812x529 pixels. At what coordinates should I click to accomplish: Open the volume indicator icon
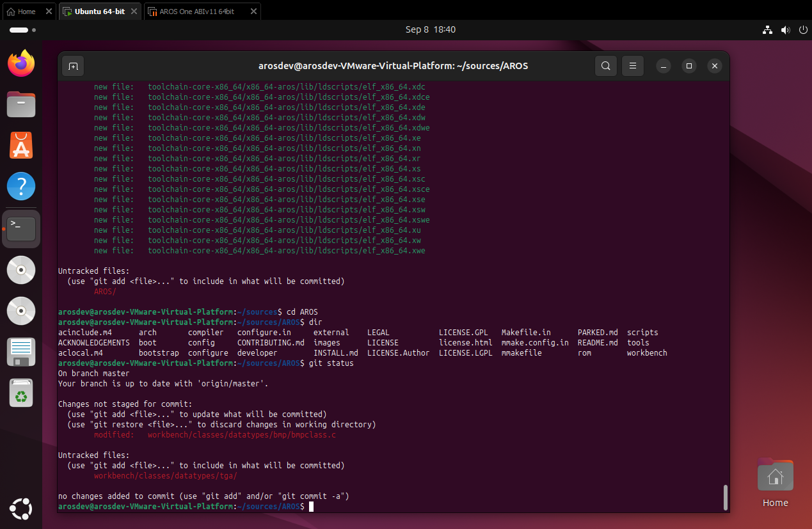tap(786, 29)
